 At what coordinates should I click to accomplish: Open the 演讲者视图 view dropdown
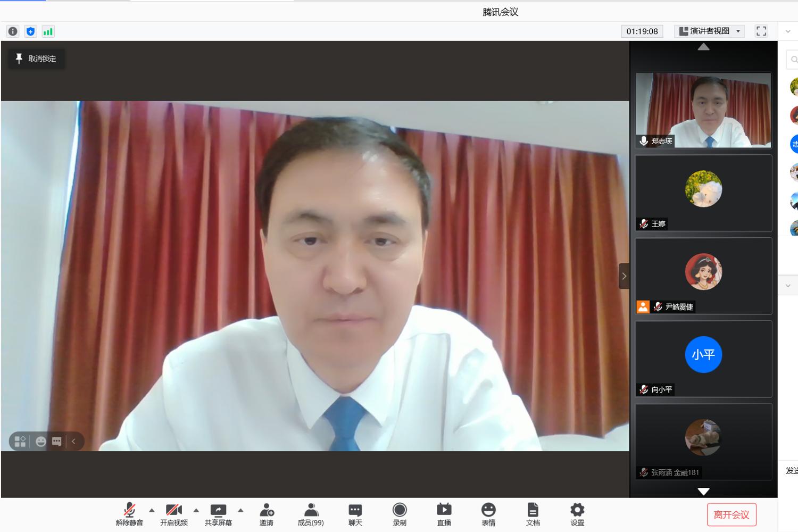pos(709,31)
